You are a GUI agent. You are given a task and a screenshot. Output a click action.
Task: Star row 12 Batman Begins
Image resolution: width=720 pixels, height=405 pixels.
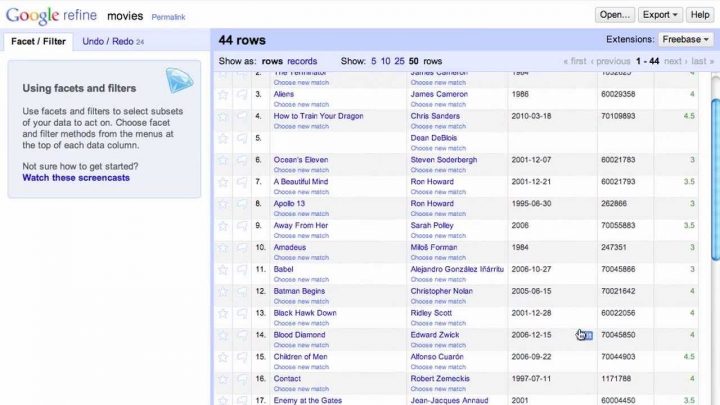tap(223, 292)
